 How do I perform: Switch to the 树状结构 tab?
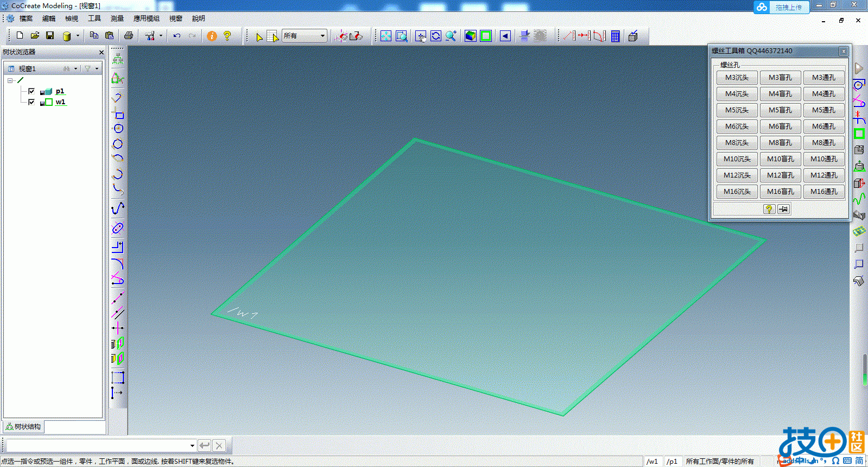tap(23, 427)
